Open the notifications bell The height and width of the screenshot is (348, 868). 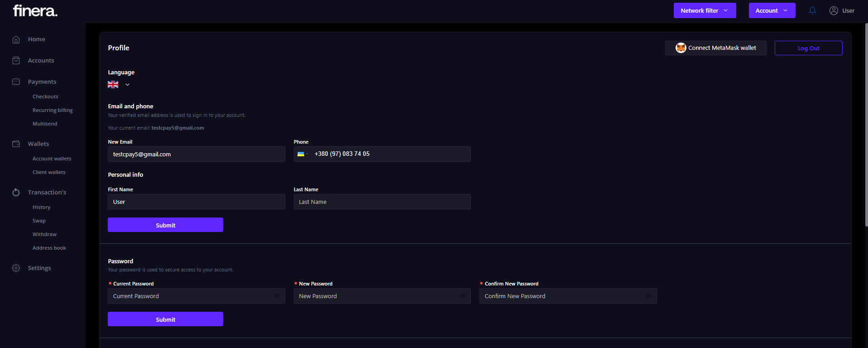pos(812,10)
